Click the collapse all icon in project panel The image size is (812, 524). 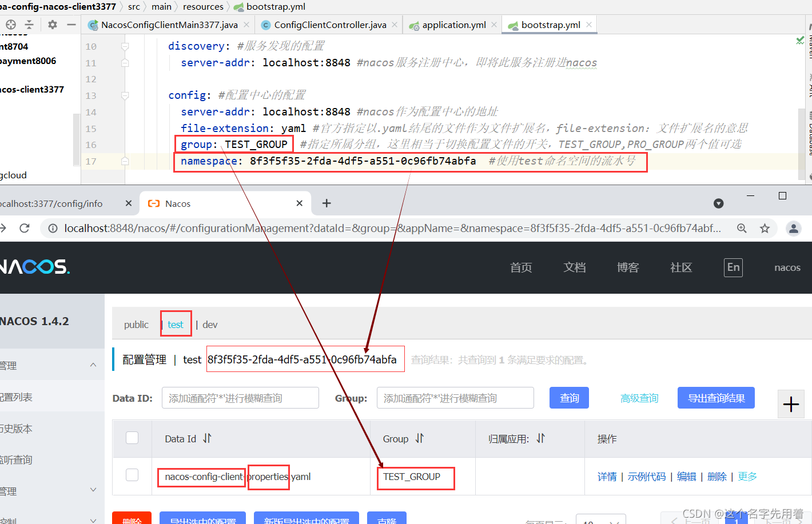[x=29, y=25]
